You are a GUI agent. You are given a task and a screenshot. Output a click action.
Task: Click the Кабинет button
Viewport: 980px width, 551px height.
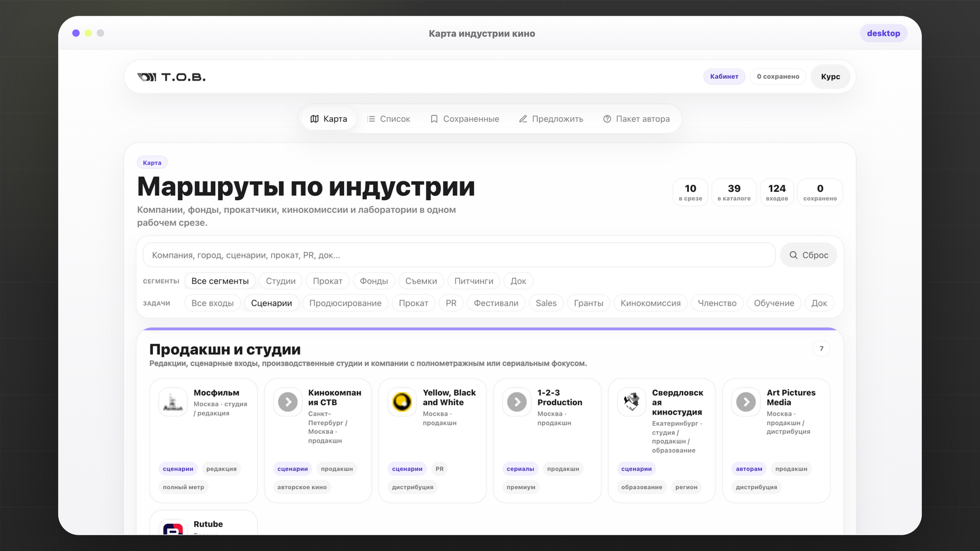pyautogui.click(x=724, y=76)
